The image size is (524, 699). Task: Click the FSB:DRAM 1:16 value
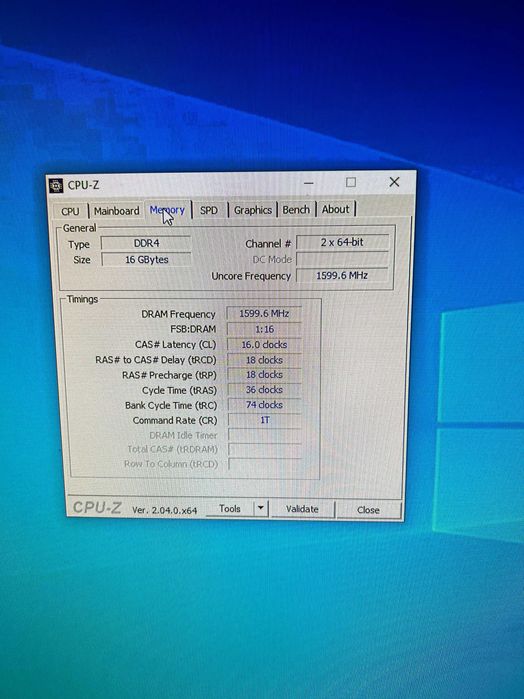(264, 329)
